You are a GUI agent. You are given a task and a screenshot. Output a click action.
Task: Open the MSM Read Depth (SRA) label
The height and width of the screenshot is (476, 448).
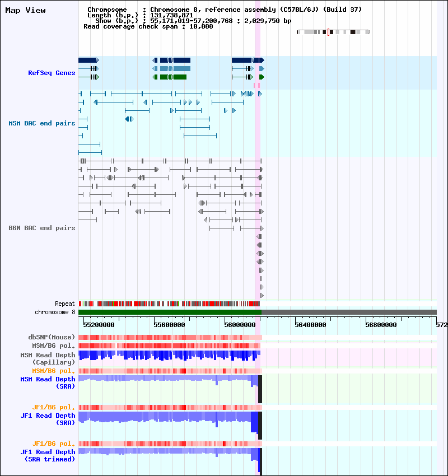tap(48, 383)
